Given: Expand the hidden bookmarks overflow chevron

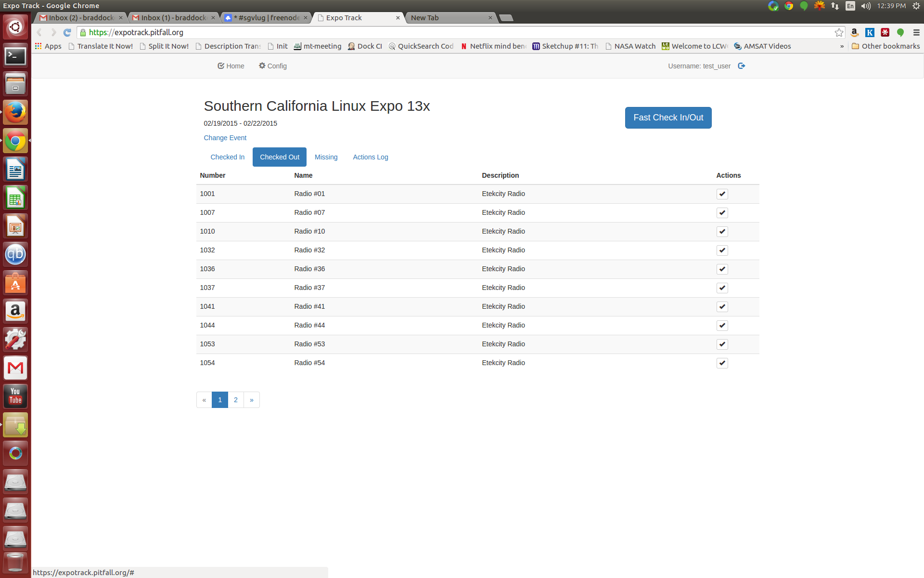Looking at the screenshot, I should pos(842,46).
